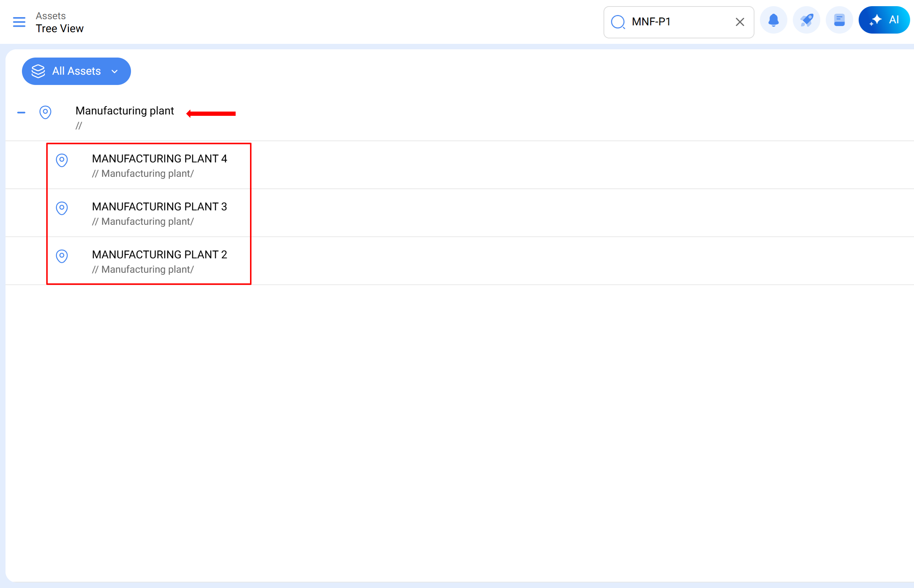Screen dimensions: 914x588
Task: Open the All Assets dropdown
Action: point(76,71)
